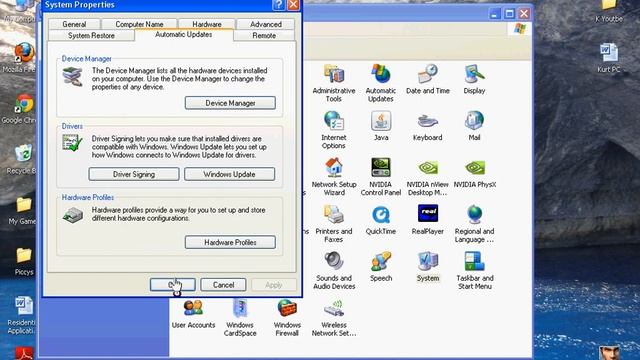Switch to the Computer Name tab
The height and width of the screenshot is (360, 640).
139,24
